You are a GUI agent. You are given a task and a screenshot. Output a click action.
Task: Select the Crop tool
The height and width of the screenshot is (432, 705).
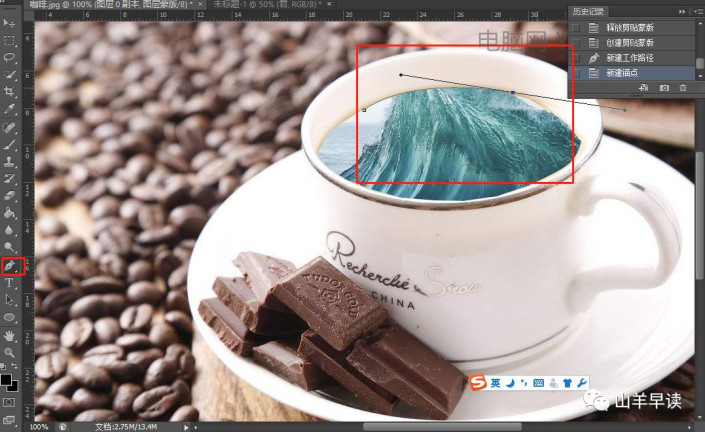coord(9,92)
